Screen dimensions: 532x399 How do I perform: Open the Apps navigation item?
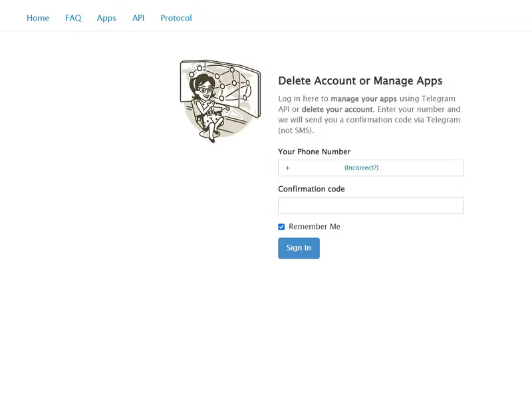click(106, 18)
